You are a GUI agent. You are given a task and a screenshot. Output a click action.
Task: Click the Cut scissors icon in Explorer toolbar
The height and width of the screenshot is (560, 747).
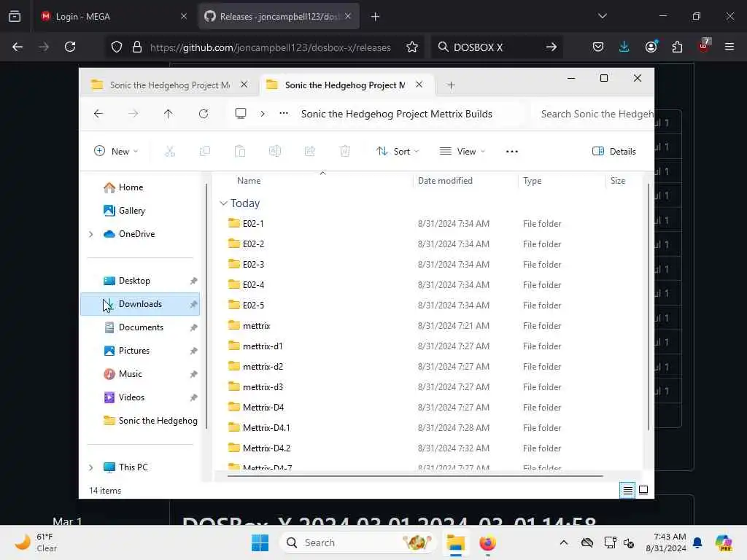tap(169, 152)
